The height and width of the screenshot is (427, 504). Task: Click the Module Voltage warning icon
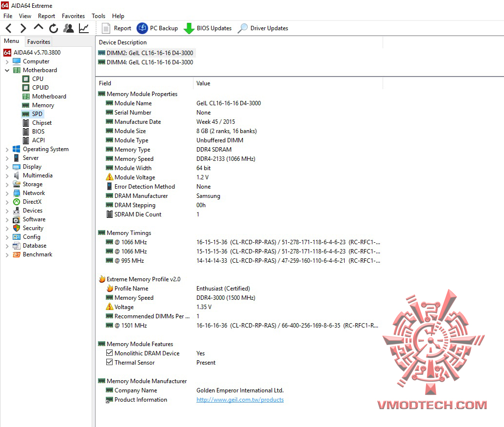pos(109,177)
